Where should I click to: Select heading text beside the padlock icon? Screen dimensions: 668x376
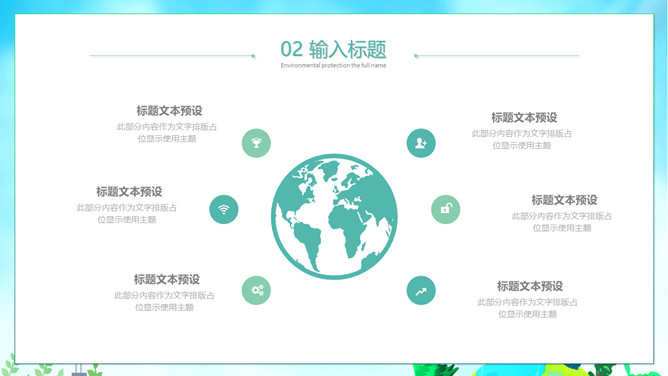tap(564, 200)
